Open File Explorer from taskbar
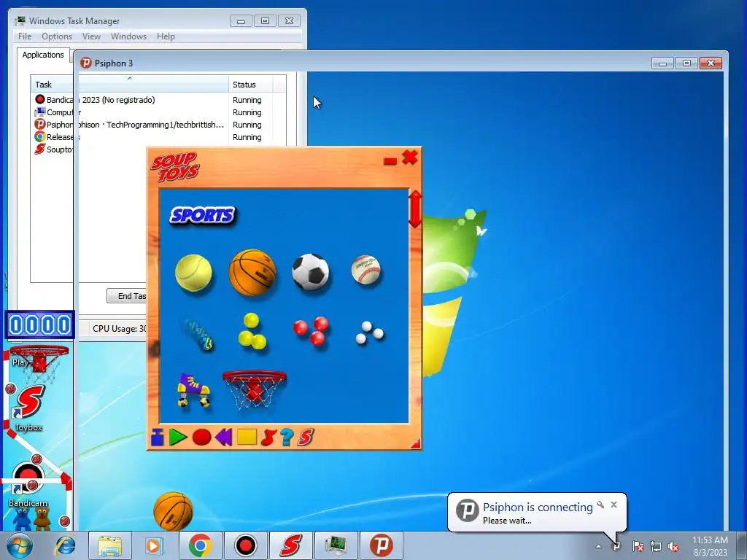 tap(110, 545)
